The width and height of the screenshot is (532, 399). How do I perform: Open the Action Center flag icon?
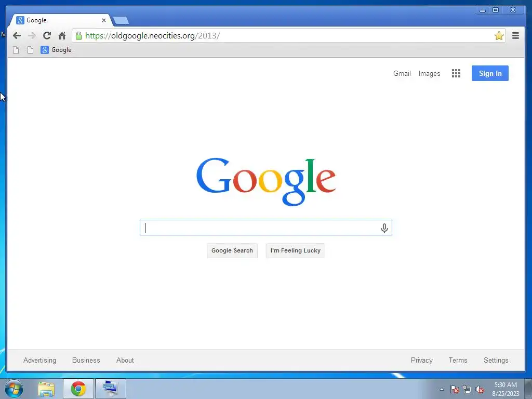[x=455, y=390]
